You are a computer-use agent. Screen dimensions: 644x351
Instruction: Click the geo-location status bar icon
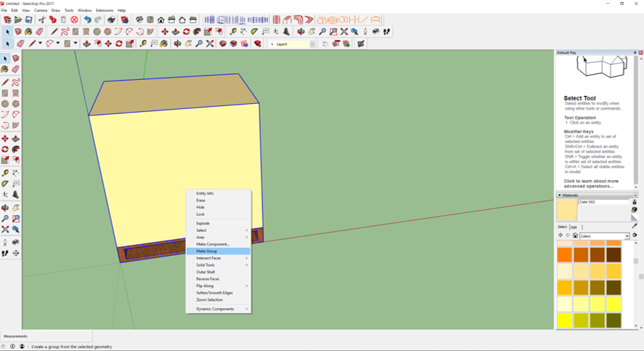[x=4, y=347]
